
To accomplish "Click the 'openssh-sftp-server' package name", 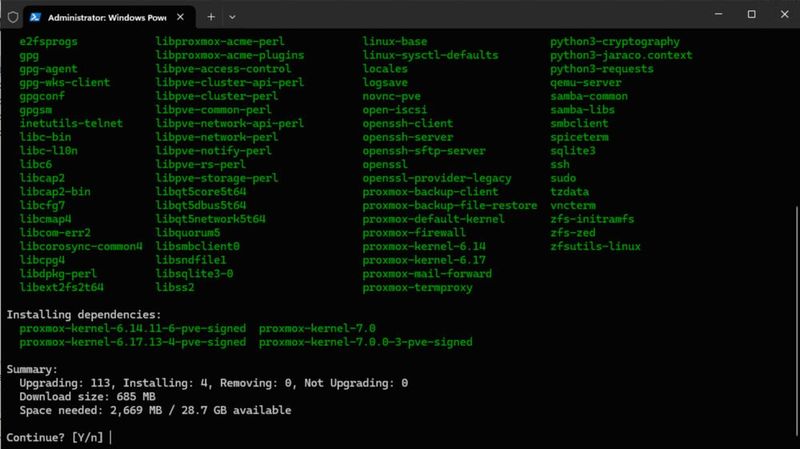I will pyautogui.click(x=424, y=151).
